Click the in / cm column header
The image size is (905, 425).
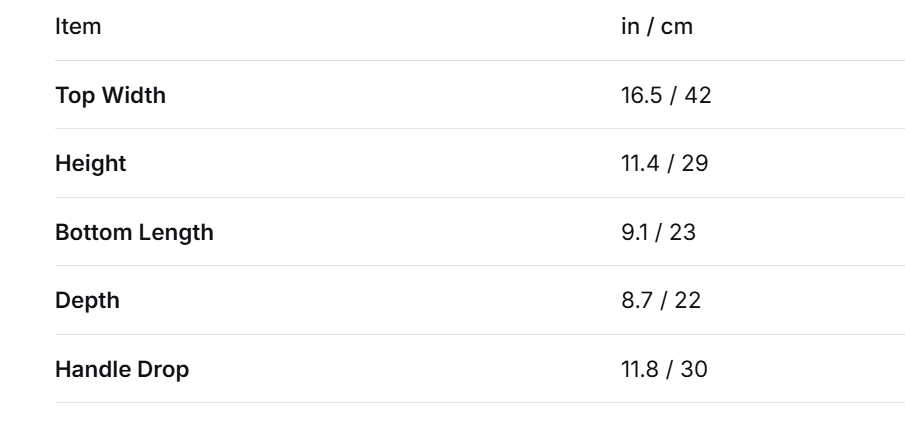(657, 27)
